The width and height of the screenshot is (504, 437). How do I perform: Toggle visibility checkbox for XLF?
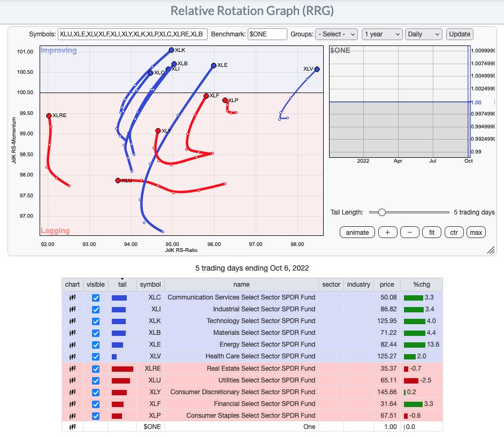click(x=96, y=404)
